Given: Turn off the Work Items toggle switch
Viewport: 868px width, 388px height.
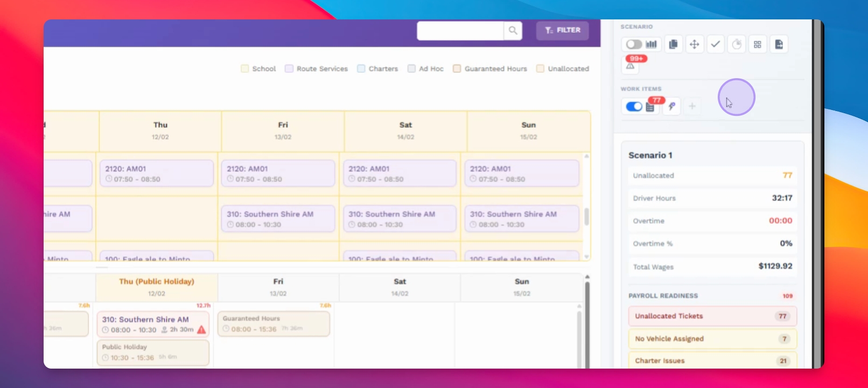Looking at the screenshot, I should [634, 106].
